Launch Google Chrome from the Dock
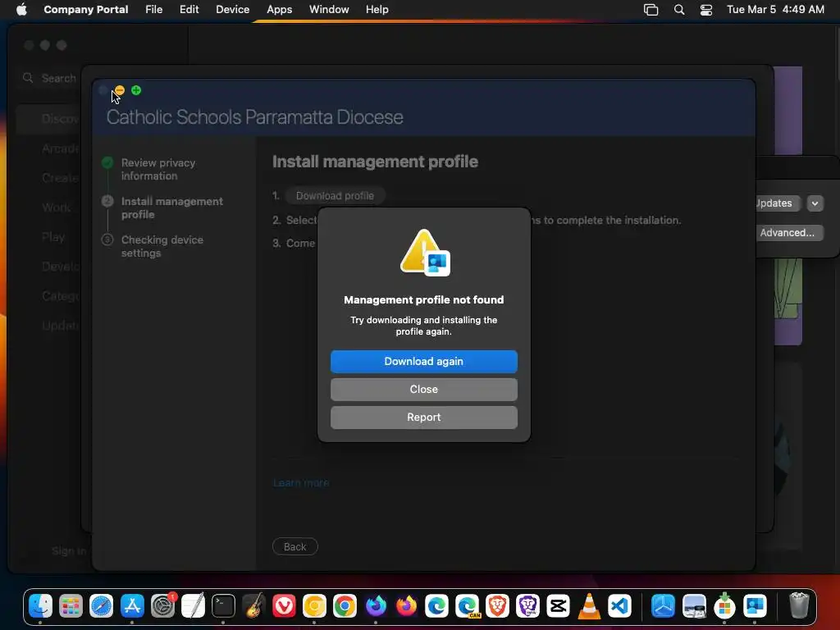This screenshot has width=840, height=630. coord(345,606)
